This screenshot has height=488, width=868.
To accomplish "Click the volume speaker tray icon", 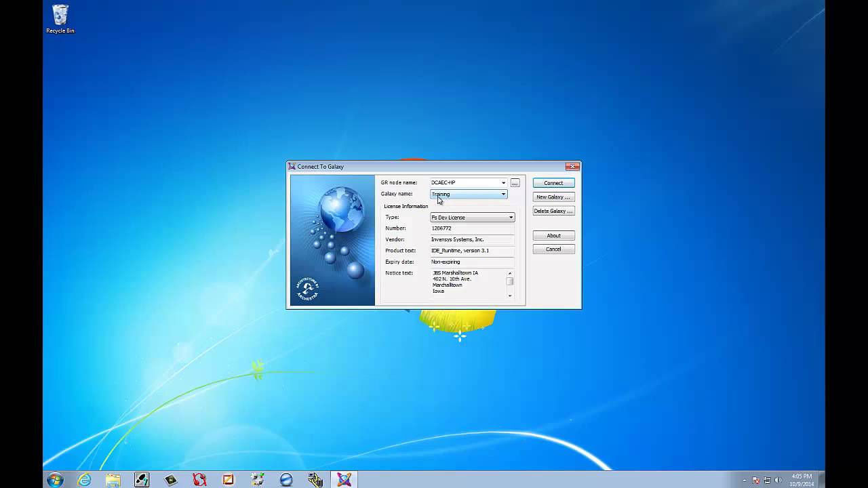I will tap(778, 480).
